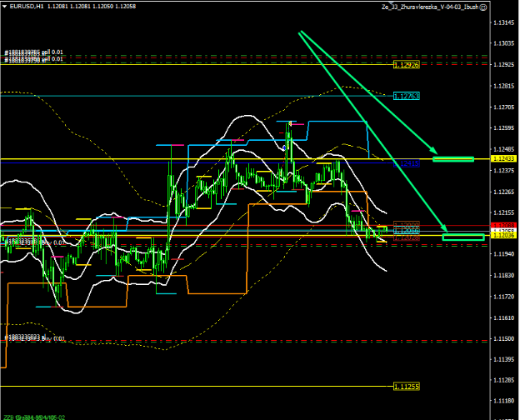Click the ZZ9 indicator text at bottom left

point(10,415)
